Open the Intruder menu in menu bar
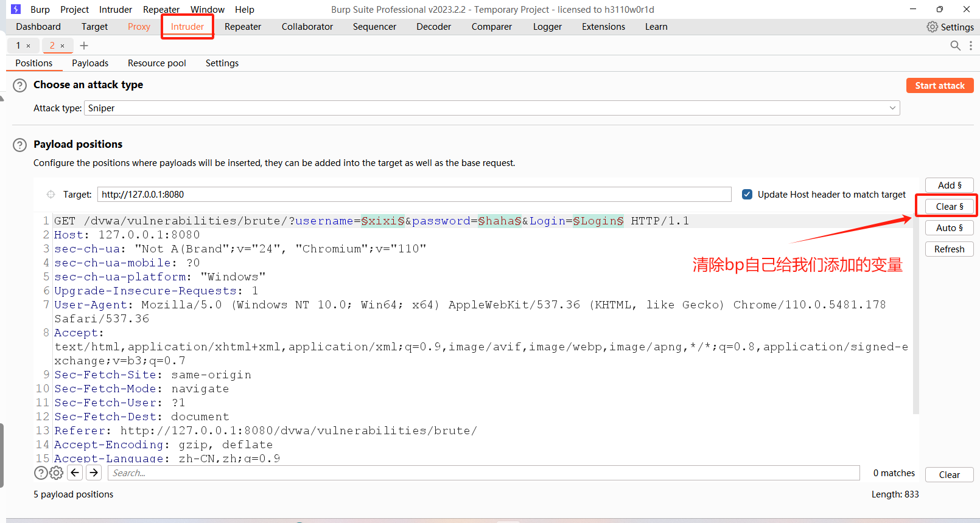 click(x=116, y=10)
